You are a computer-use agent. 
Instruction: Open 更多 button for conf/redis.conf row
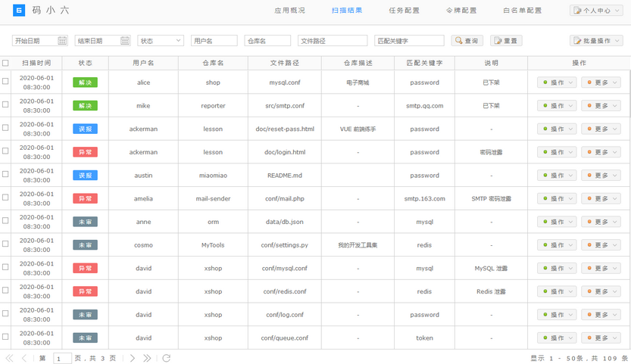[601, 291]
